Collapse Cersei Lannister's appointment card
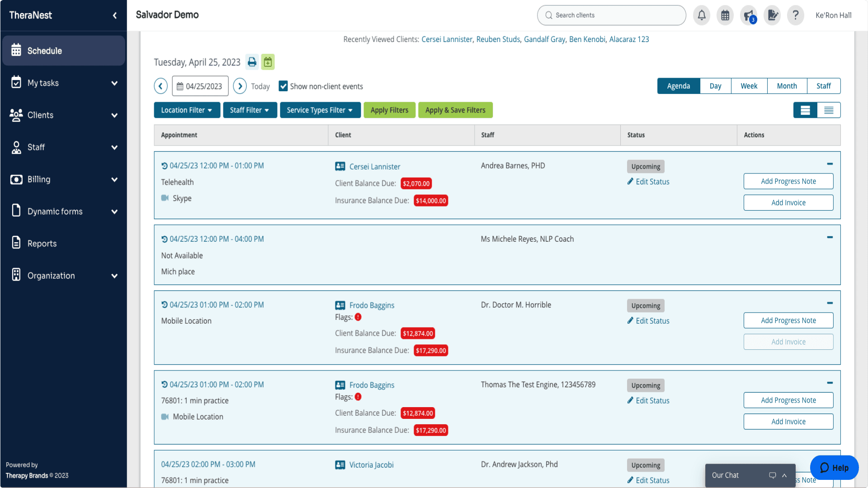 (x=830, y=164)
